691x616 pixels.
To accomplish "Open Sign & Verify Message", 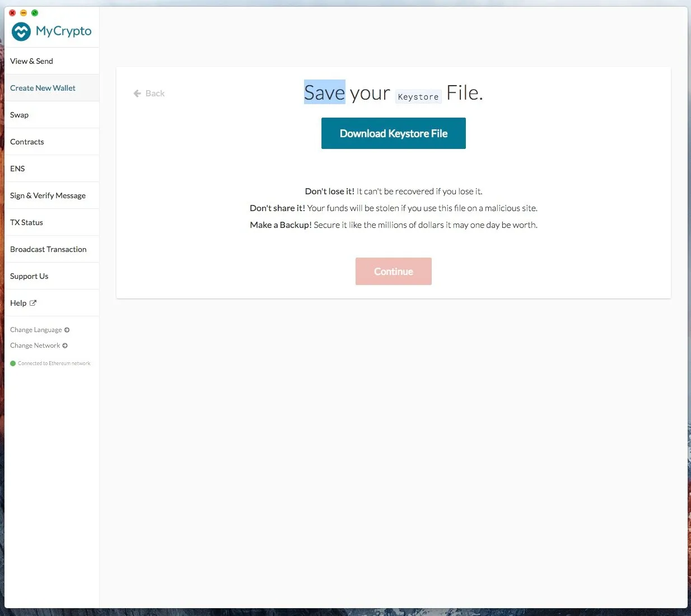I will [52, 195].
